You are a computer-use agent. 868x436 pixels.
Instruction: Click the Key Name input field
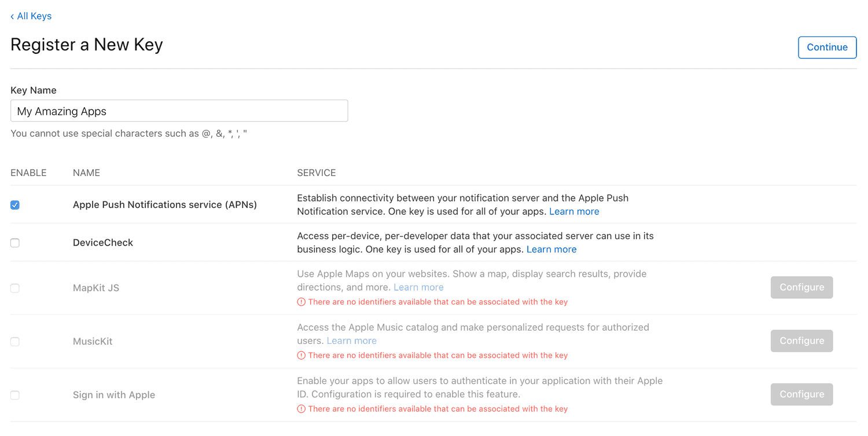point(179,111)
